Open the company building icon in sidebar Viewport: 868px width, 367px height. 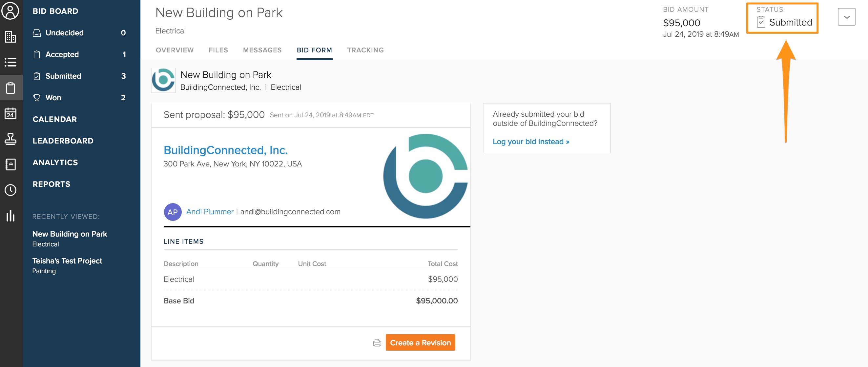click(x=10, y=36)
